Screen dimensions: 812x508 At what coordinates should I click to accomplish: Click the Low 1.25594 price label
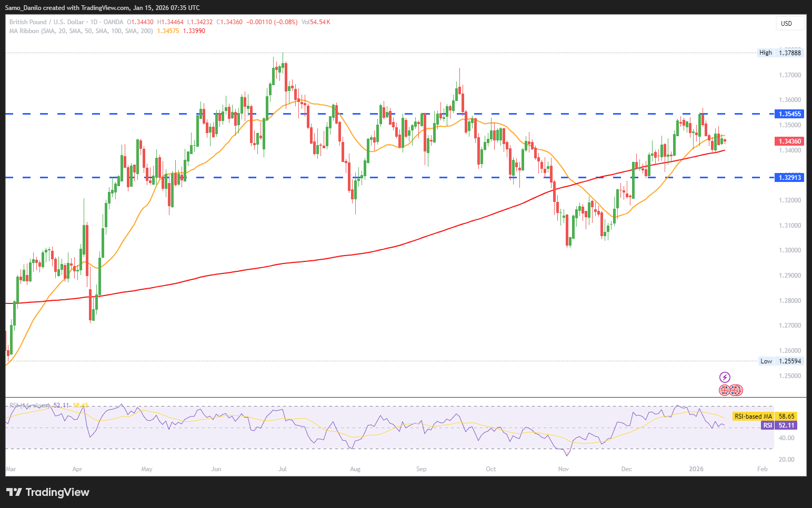781,361
